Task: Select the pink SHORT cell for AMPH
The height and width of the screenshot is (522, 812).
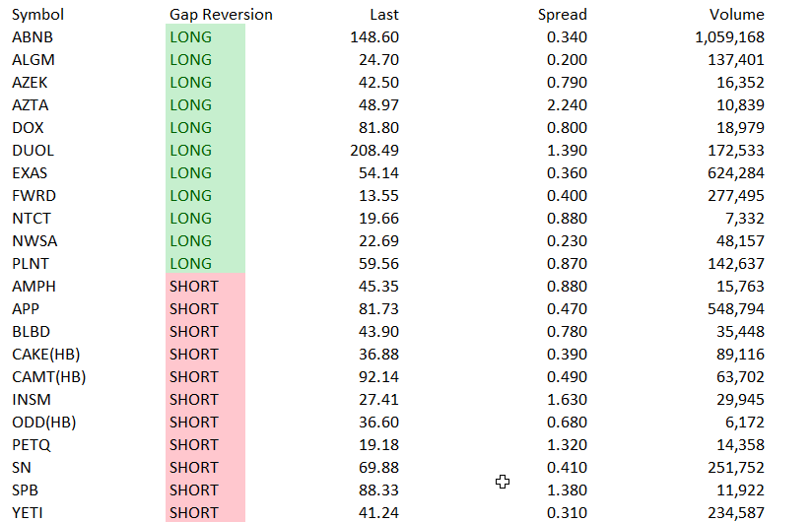Action: (x=206, y=287)
